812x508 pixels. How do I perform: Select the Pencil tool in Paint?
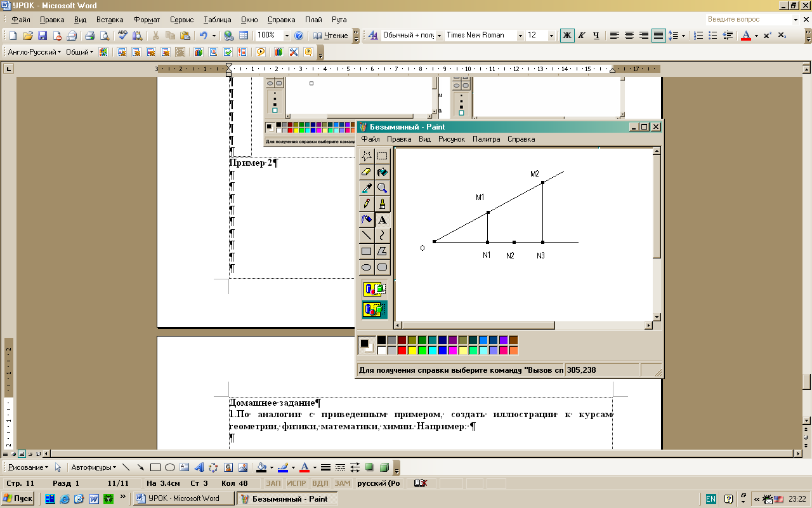click(x=367, y=204)
